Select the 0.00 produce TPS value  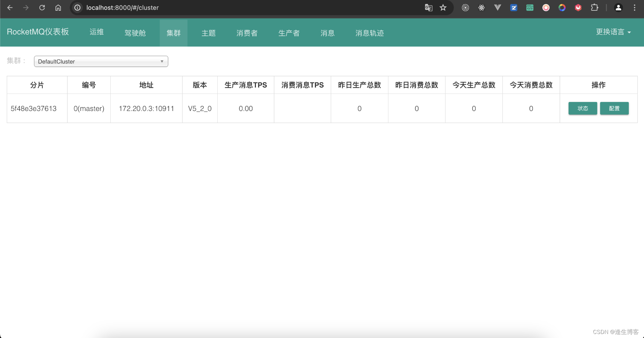pyautogui.click(x=246, y=109)
